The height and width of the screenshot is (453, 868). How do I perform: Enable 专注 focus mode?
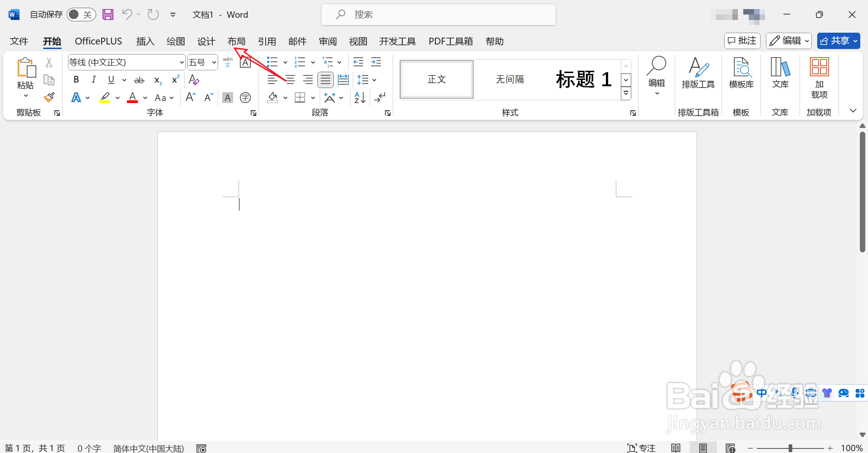(x=641, y=448)
